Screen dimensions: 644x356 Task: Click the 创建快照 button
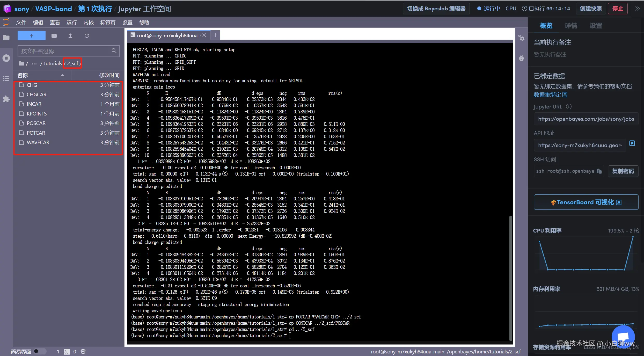[591, 9]
